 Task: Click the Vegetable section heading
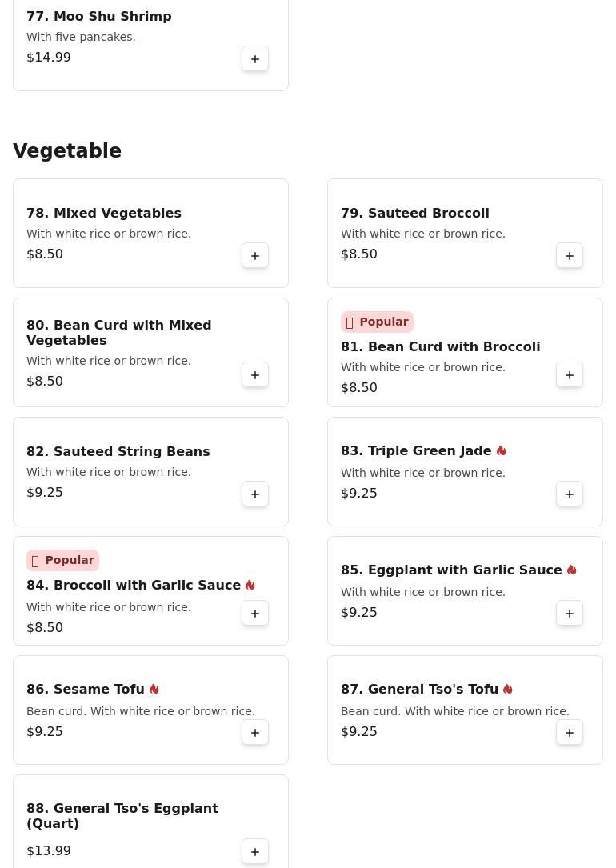(67, 150)
